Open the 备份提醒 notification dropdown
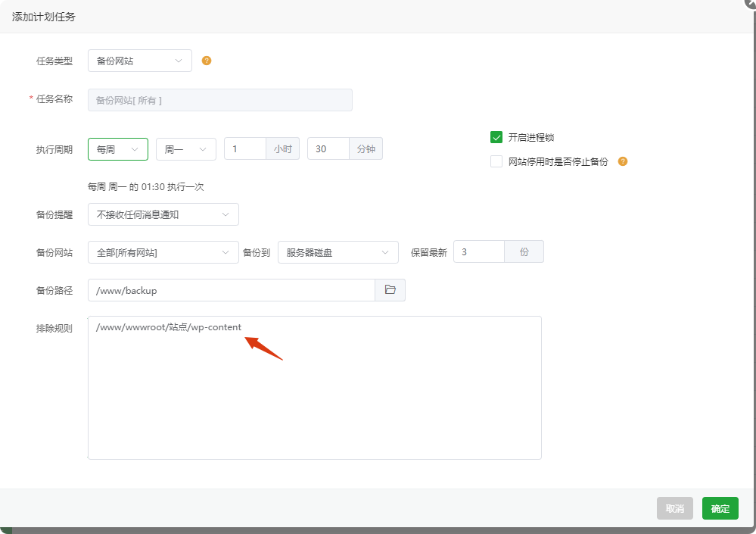Screen dimensions: 756x534 point(163,214)
